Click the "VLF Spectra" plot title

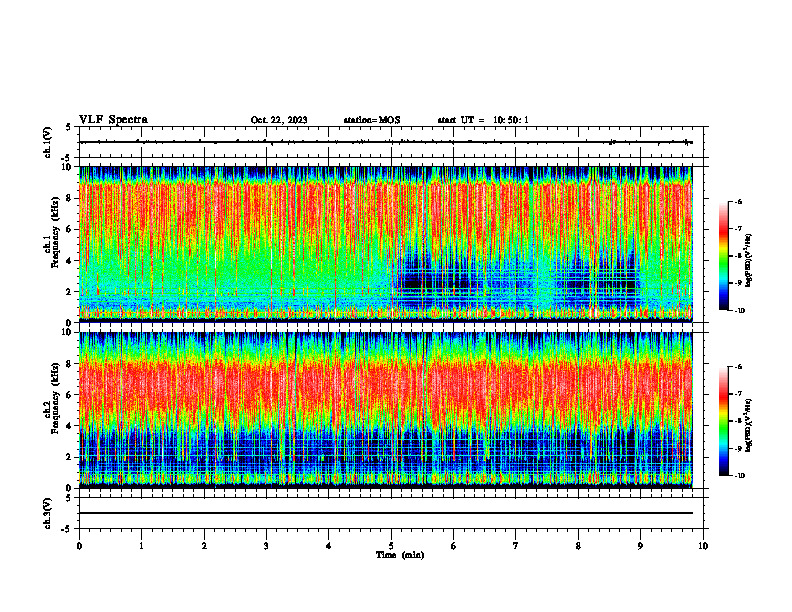pyautogui.click(x=113, y=120)
